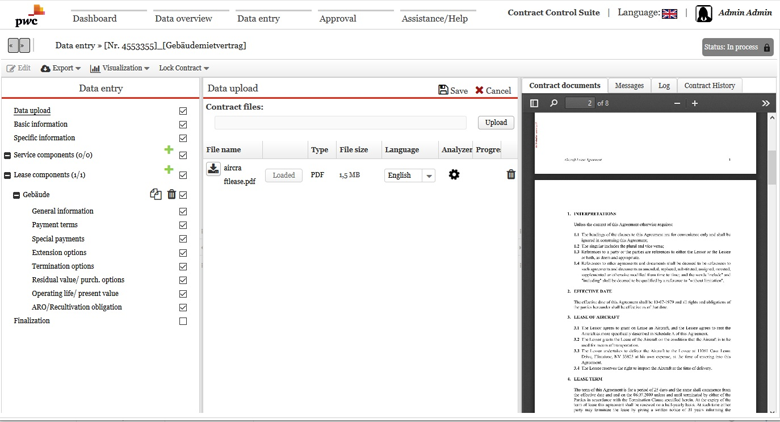780x422 pixels.
Task: Open PDF viewer more tools chevrons
Action: (x=766, y=103)
